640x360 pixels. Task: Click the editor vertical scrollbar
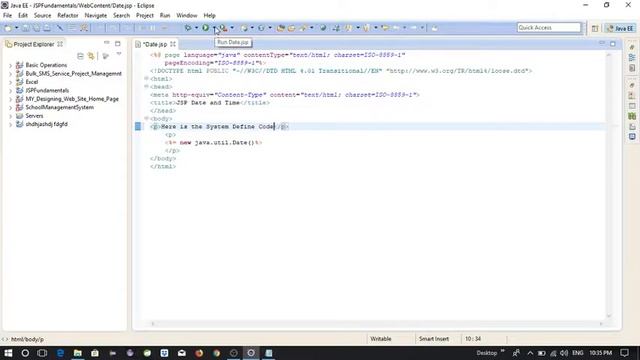tap(609, 185)
